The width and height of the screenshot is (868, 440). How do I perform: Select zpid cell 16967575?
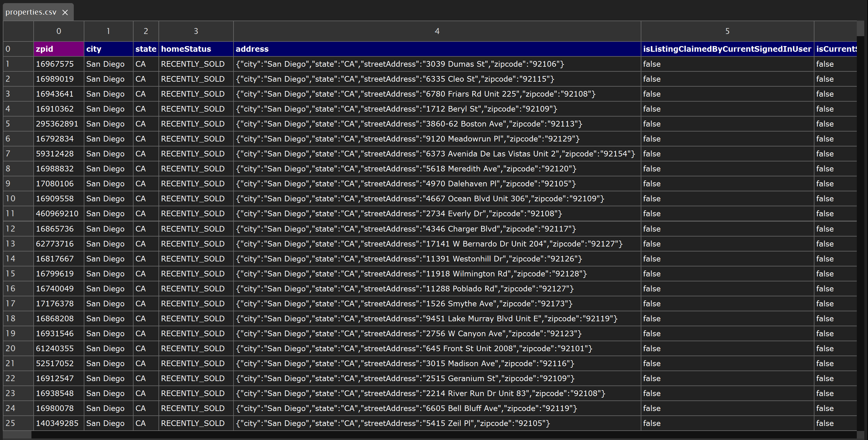(x=59, y=64)
